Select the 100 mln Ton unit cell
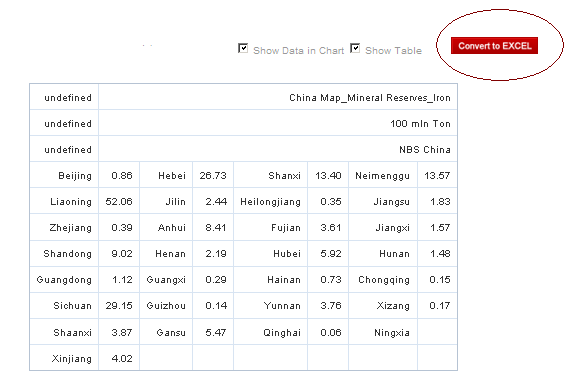The height and width of the screenshot is (373, 571). 278,123
